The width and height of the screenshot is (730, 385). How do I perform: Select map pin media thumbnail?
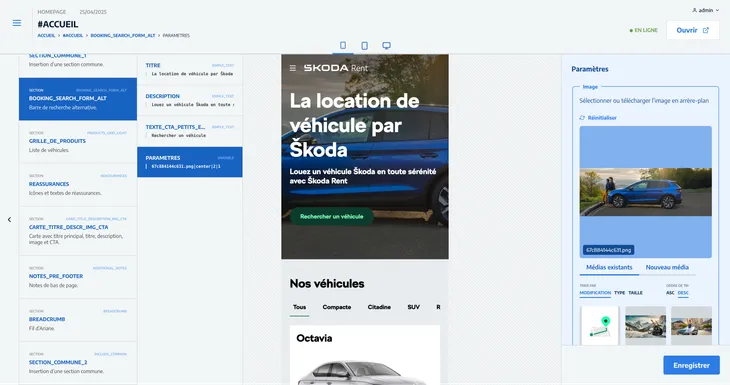(x=600, y=325)
